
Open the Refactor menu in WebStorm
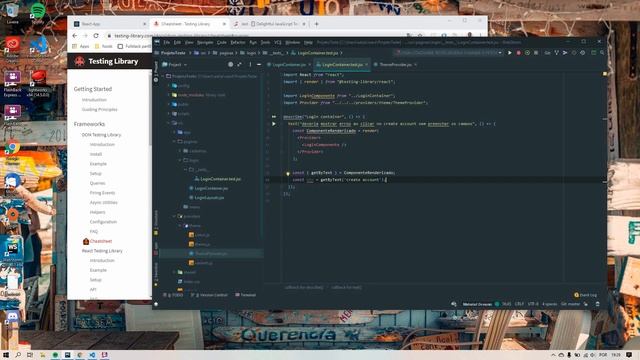[238, 42]
